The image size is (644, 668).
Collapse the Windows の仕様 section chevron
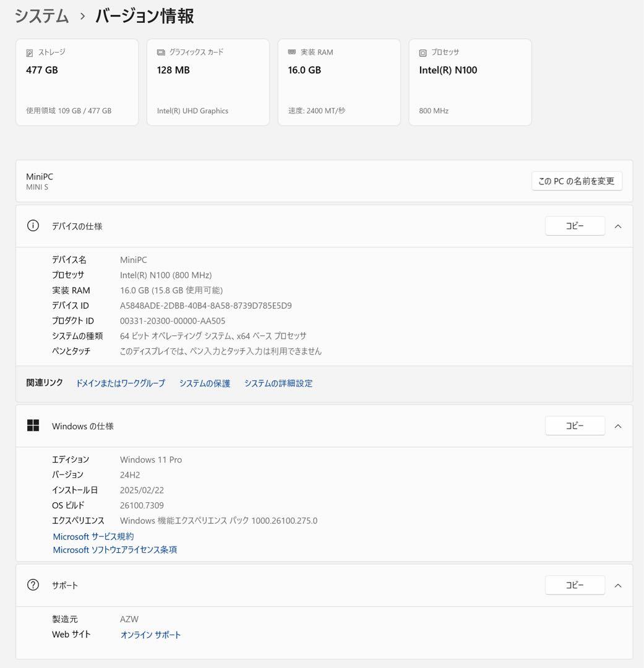coord(617,426)
